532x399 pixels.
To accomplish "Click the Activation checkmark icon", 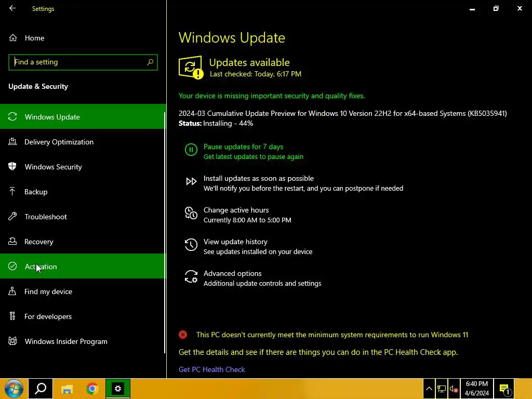I will [x=12, y=266].
